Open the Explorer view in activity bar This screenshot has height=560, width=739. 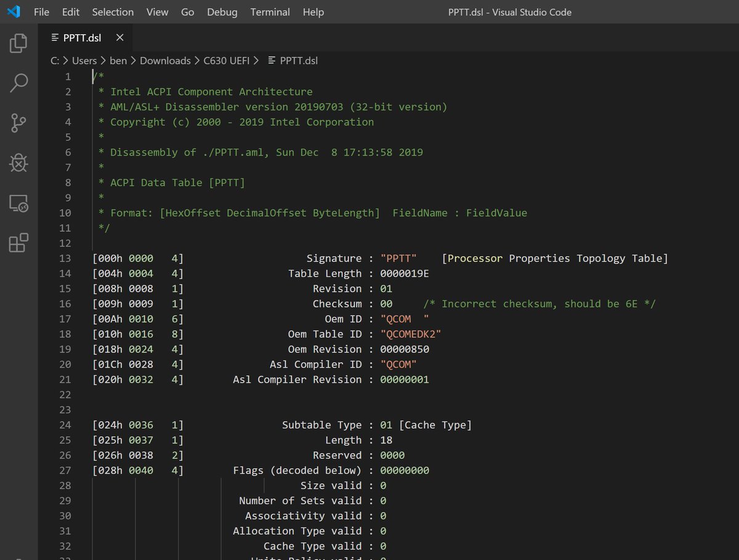tap(18, 43)
